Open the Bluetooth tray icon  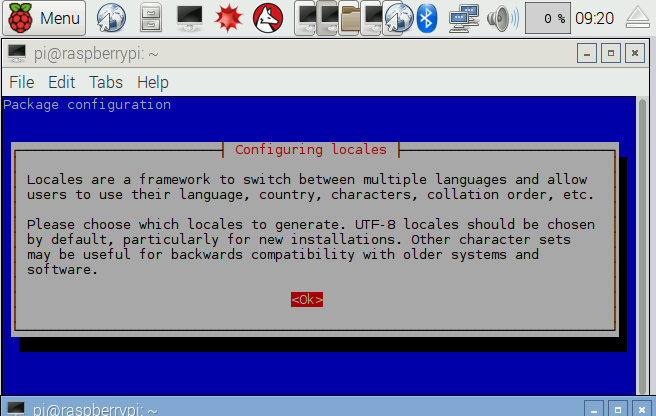click(427, 18)
